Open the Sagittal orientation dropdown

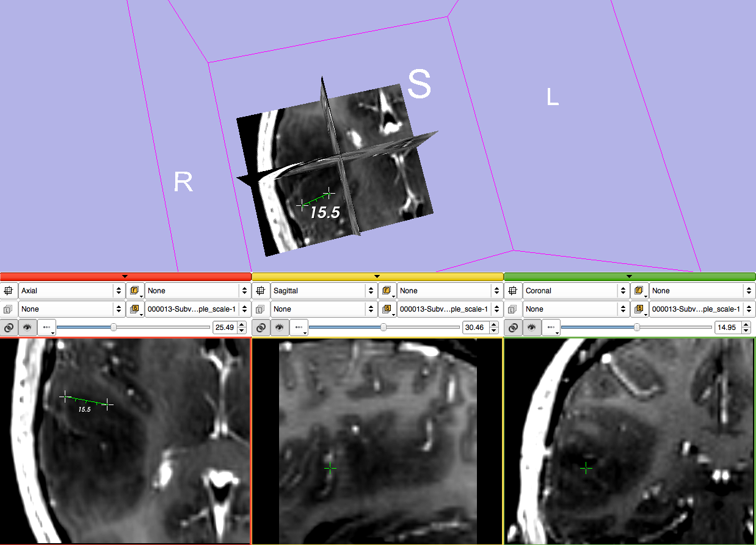[323, 291]
